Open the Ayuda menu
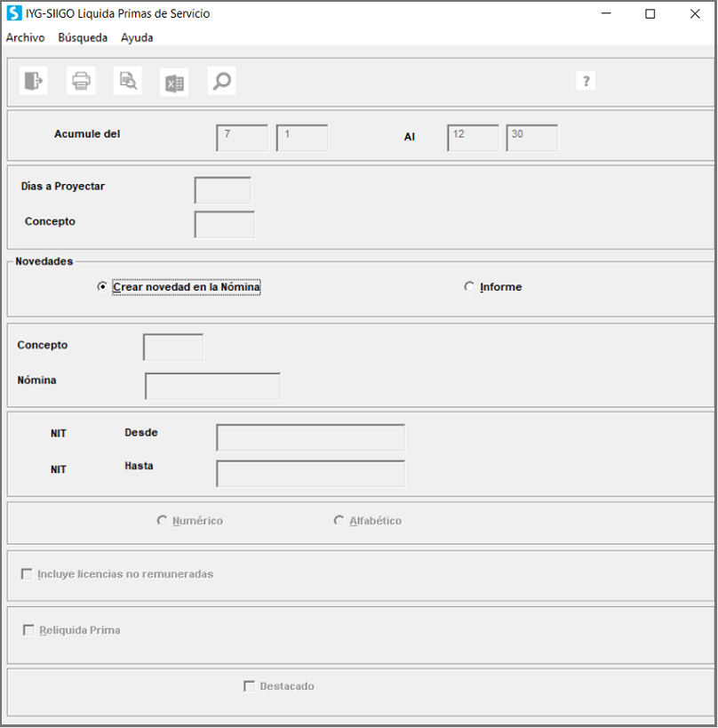 pos(137,37)
